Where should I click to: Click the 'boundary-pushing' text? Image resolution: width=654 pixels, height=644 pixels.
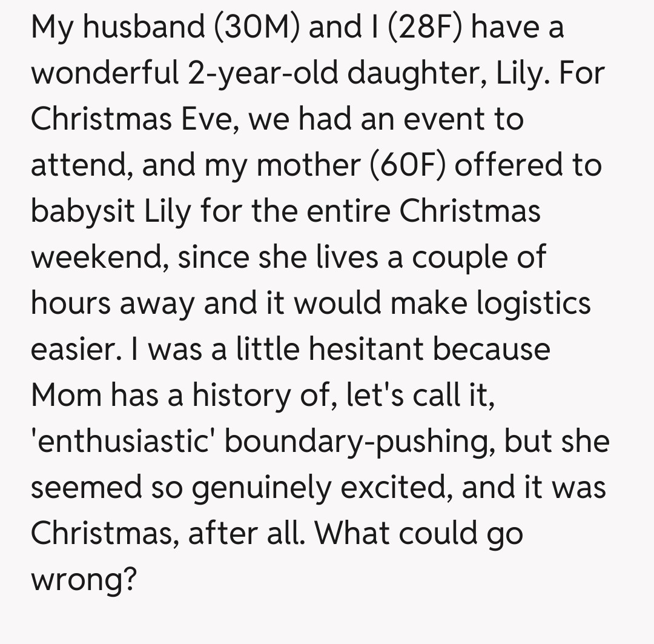click(x=357, y=441)
